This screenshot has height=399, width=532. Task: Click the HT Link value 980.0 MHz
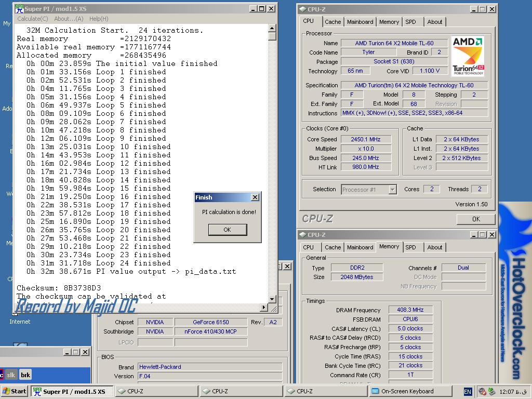(366, 167)
